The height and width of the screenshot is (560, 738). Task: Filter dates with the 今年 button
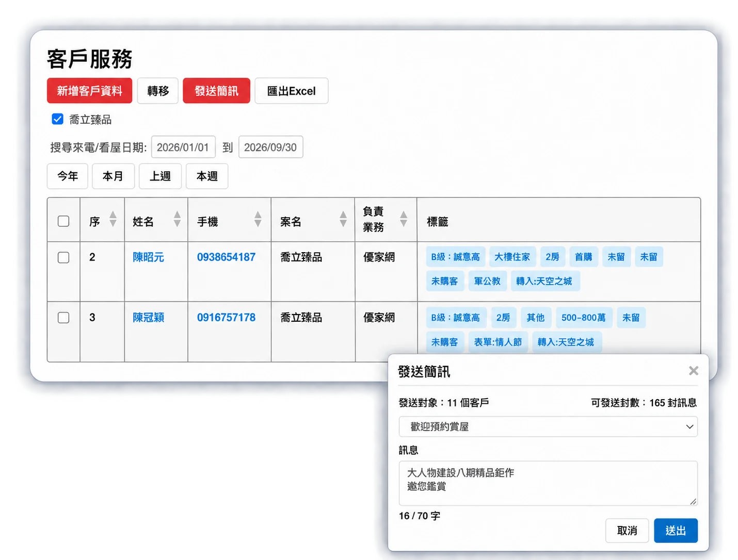coord(68,176)
